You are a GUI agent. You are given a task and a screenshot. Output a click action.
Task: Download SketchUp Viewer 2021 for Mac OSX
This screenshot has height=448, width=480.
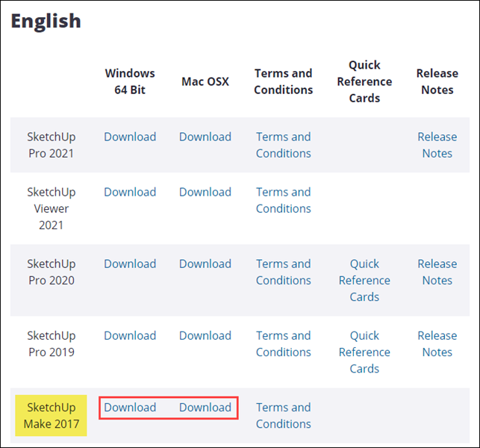(205, 192)
